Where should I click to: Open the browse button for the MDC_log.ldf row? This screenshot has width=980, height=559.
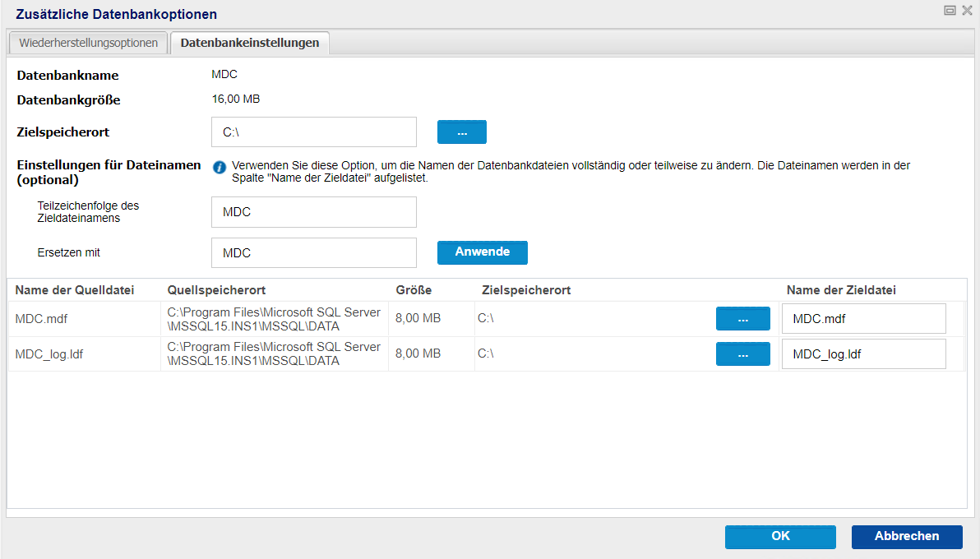[742, 354]
